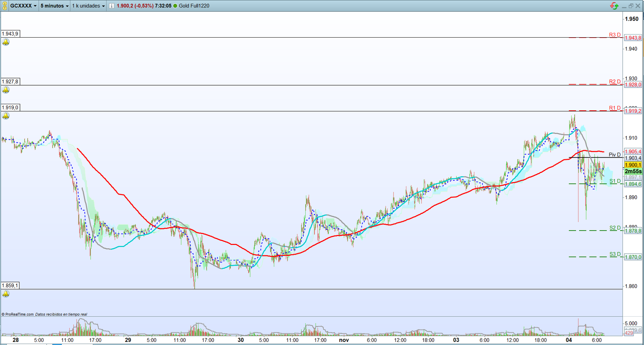
Task: Click the R2 D pivot label
Action: click(615, 82)
